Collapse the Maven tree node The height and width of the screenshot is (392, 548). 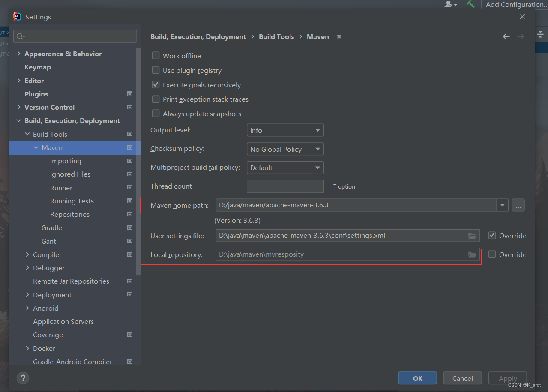36,147
